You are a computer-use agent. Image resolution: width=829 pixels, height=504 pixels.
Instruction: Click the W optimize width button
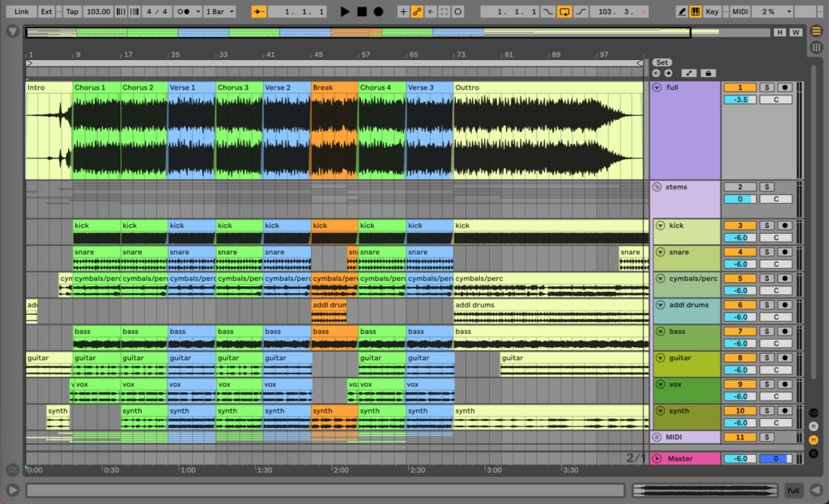click(796, 32)
